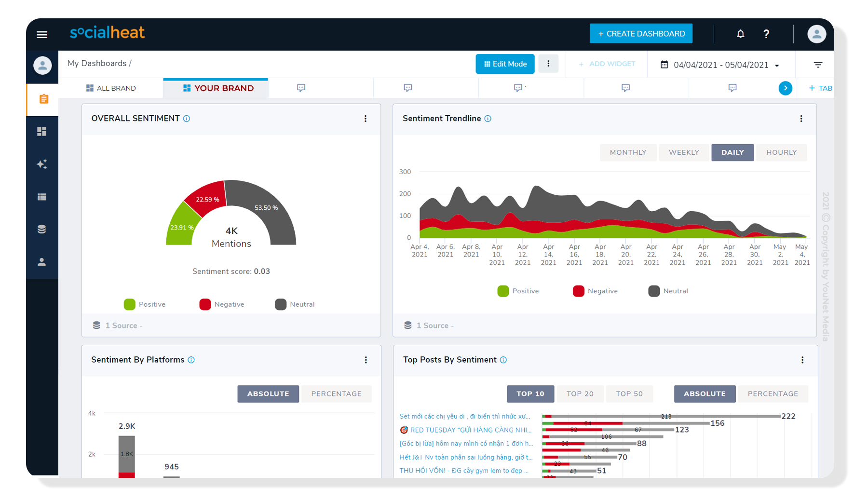Show Top Posts By Sentiment info icon

(x=503, y=360)
